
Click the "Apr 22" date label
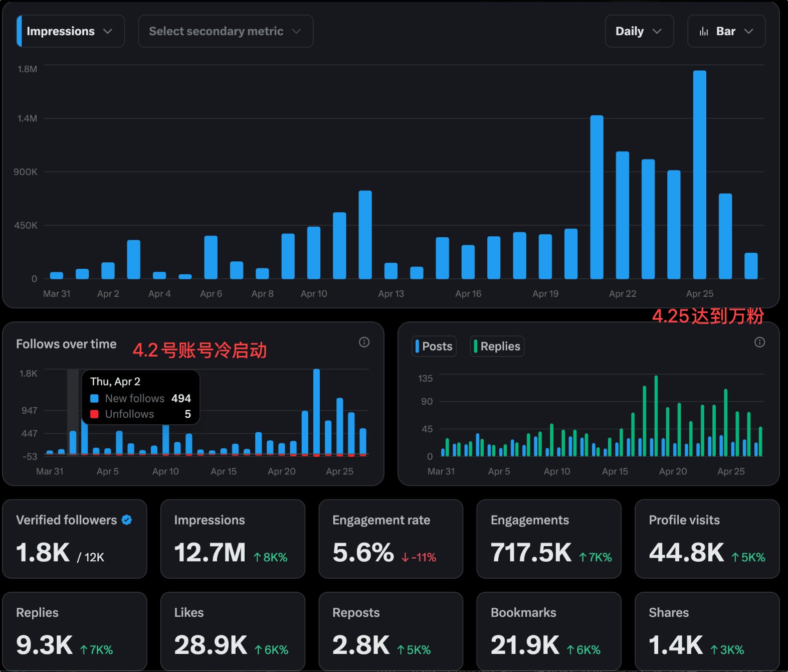[x=623, y=294]
